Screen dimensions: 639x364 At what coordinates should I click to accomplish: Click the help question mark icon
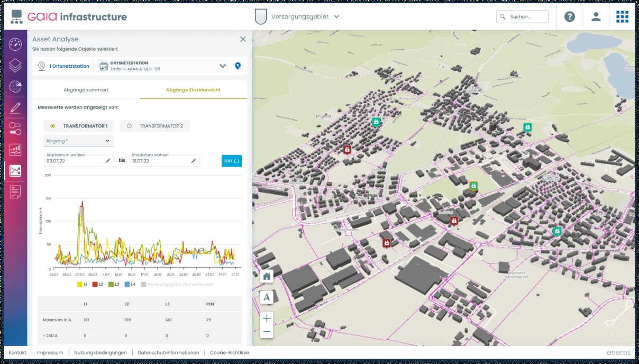[570, 16]
